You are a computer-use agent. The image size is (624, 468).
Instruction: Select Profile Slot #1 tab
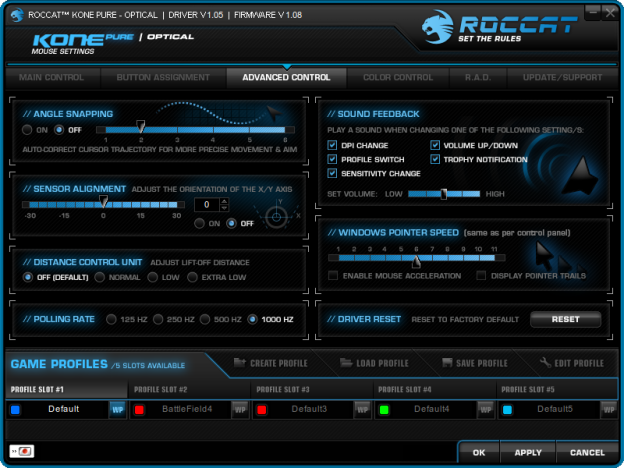66,389
